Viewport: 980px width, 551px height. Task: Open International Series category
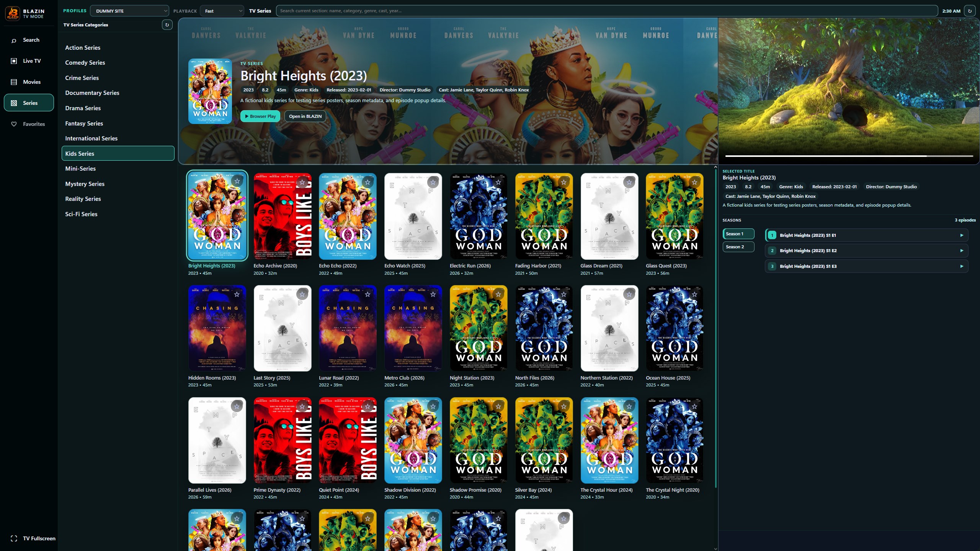[118, 138]
